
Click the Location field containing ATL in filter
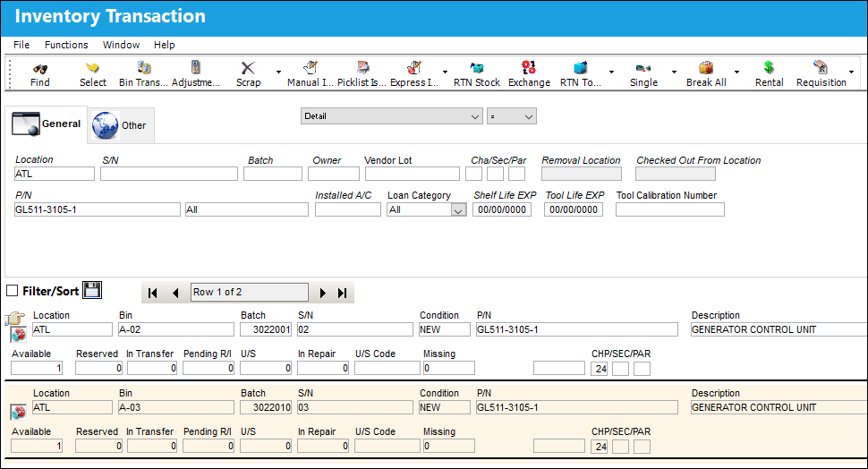click(55, 174)
